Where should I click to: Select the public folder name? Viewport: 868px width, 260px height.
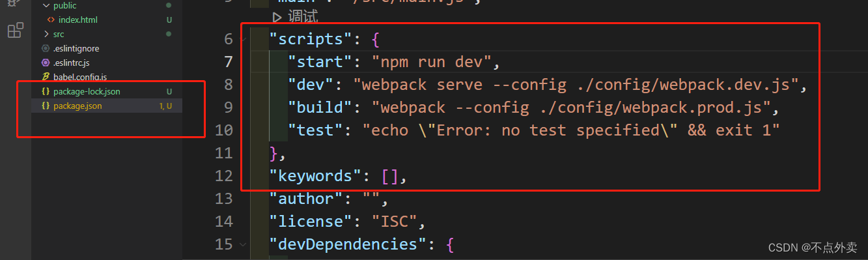click(x=64, y=6)
